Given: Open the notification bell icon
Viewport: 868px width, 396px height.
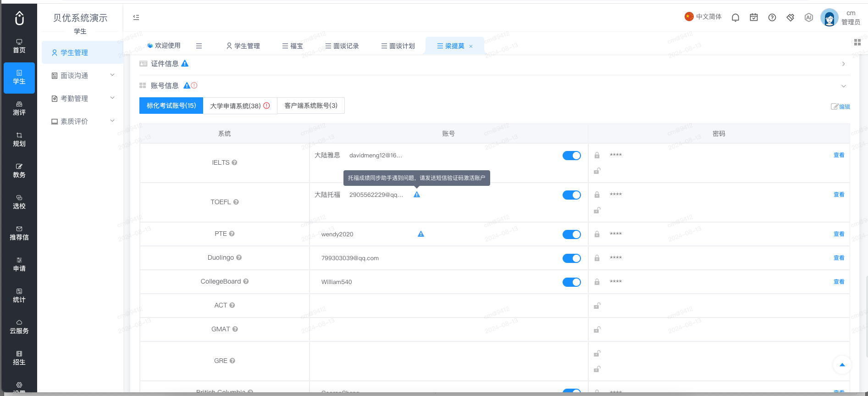Looking at the screenshot, I should click(735, 17).
